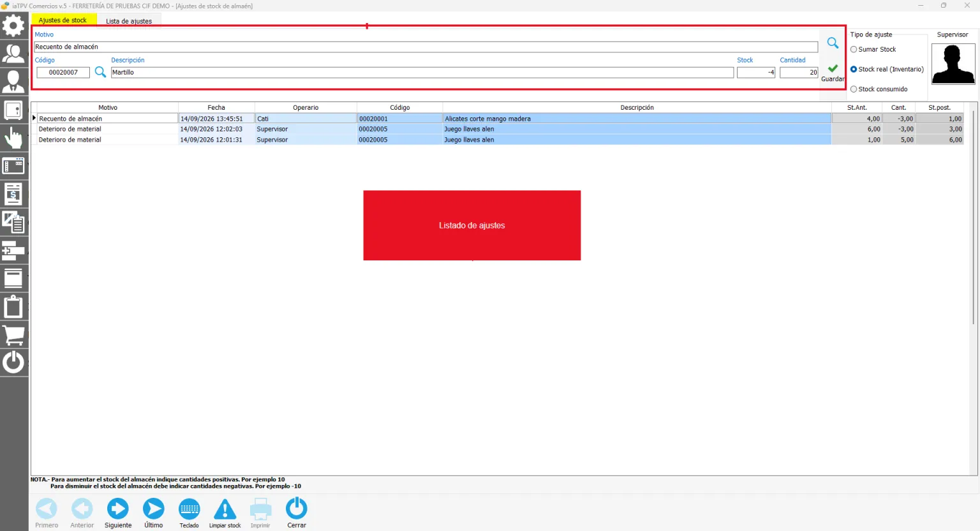Open the Teclado on-screen keyboard
Image resolution: width=980 pixels, height=531 pixels.
(x=189, y=509)
